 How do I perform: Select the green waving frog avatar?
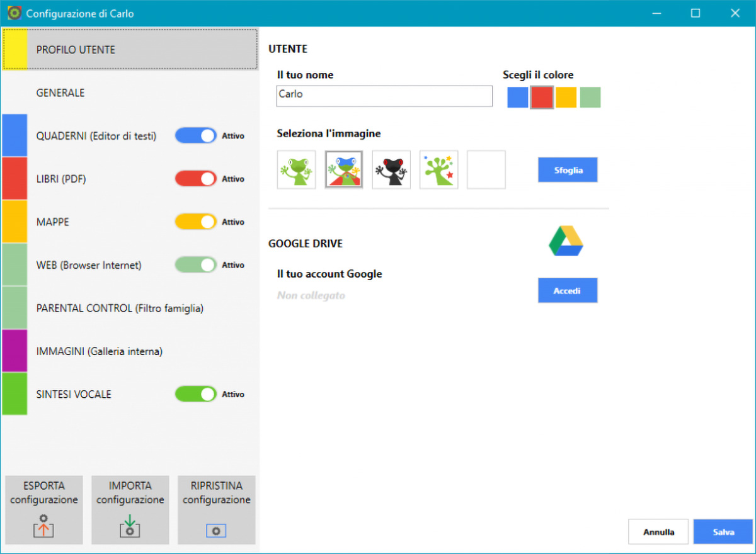[296, 169]
